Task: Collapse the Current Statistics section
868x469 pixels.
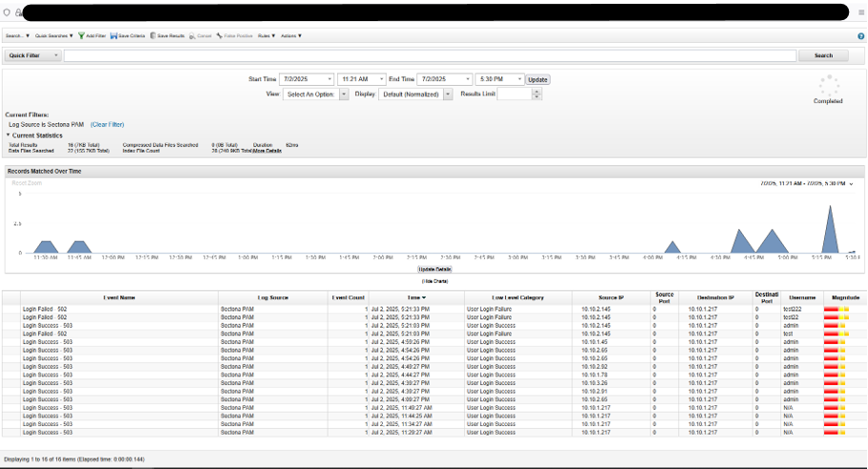Action: 9,135
